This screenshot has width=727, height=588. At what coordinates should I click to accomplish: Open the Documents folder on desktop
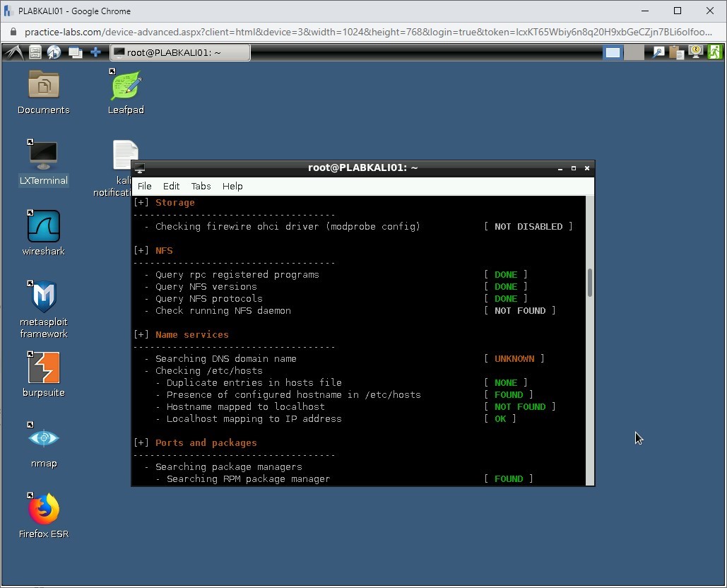coord(44,86)
